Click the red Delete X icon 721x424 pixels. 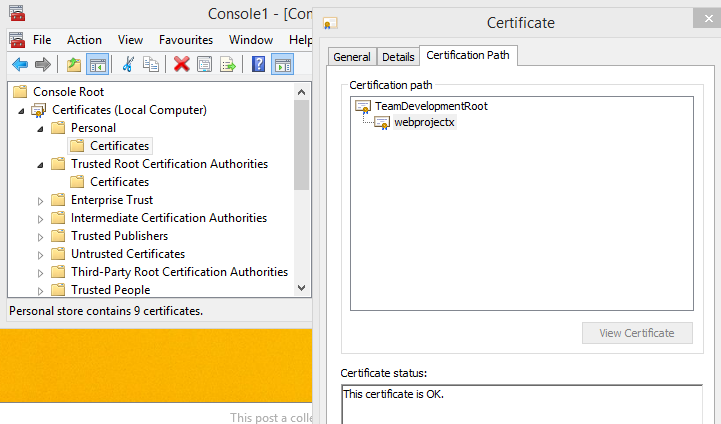[181, 65]
